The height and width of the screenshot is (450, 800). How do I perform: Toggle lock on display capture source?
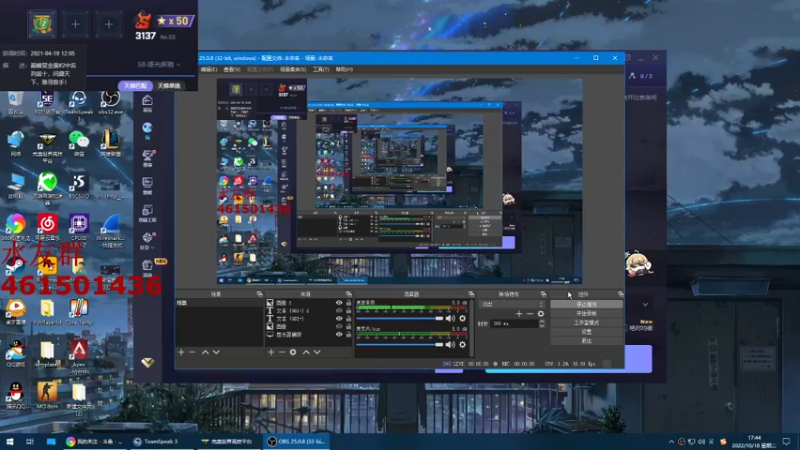click(x=348, y=334)
